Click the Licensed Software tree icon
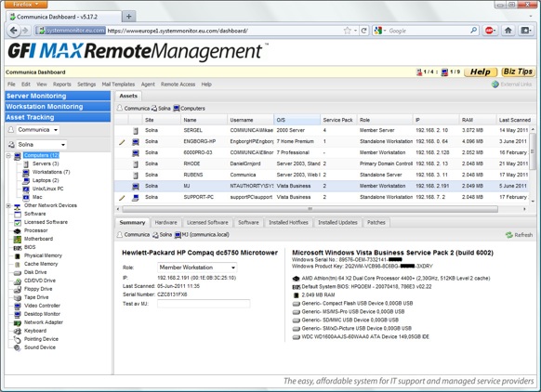The width and height of the screenshot is (541, 392). point(18,222)
